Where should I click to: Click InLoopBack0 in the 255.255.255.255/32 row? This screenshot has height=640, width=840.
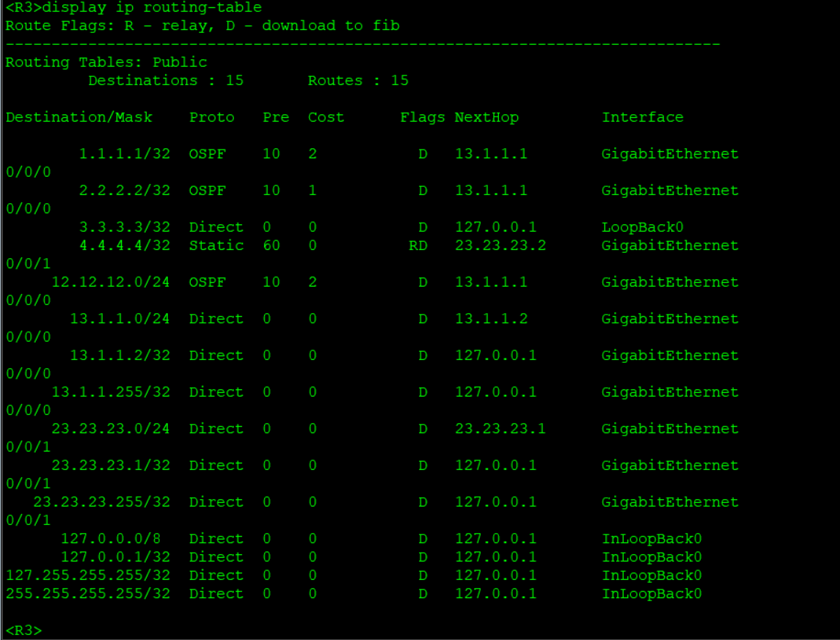pyautogui.click(x=651, y=594)
